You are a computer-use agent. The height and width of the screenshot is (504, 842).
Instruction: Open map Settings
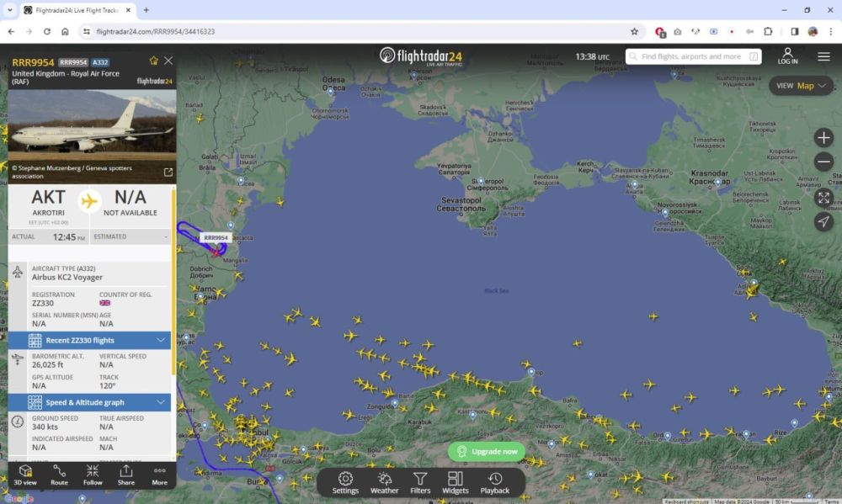coord(345,481)
